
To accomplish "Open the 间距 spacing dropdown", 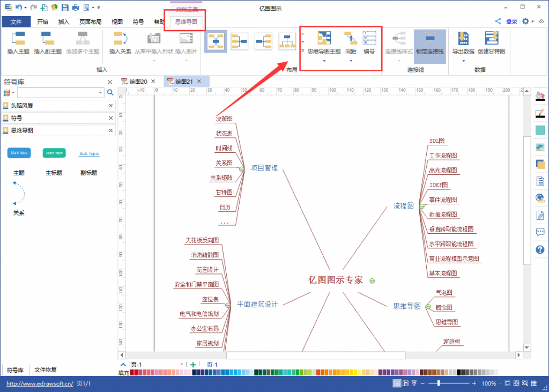I will [x=351, y=47].
